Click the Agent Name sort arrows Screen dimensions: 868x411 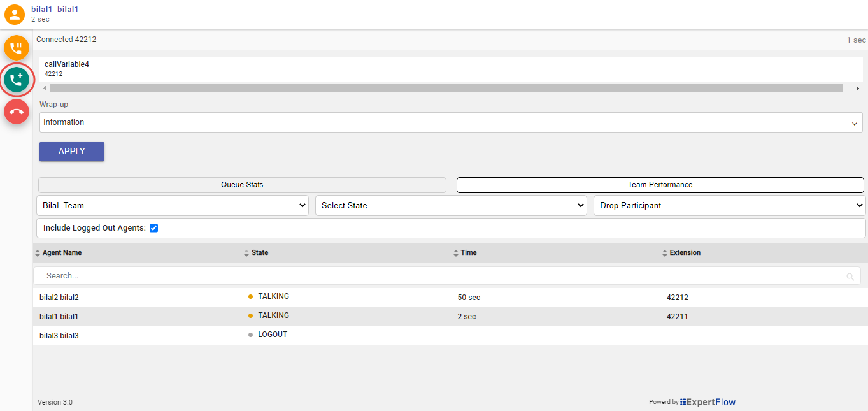point(38,253)
